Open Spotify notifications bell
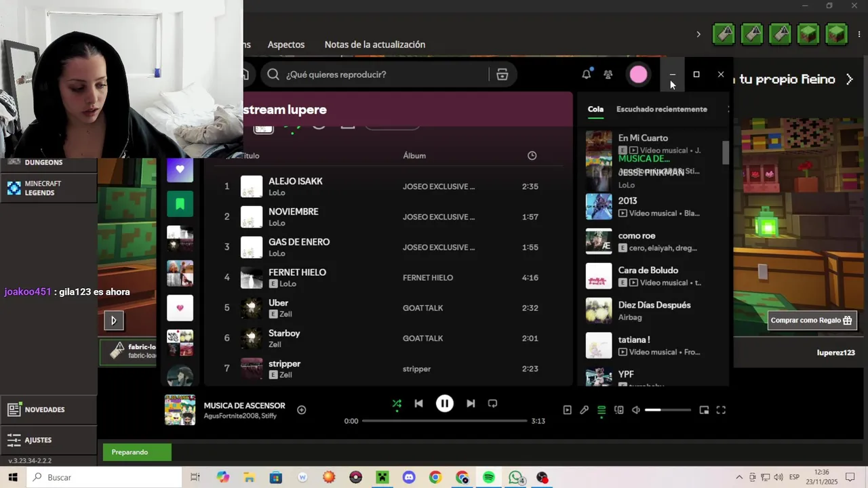The image size is (868, 488). 587,75
